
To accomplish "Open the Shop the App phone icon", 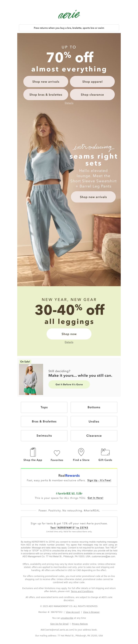I will point(33,452).
